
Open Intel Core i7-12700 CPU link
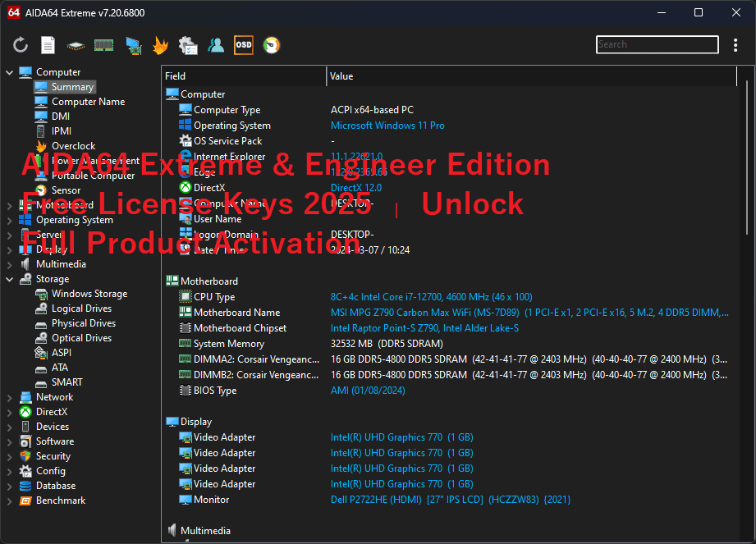coord(432,297)
